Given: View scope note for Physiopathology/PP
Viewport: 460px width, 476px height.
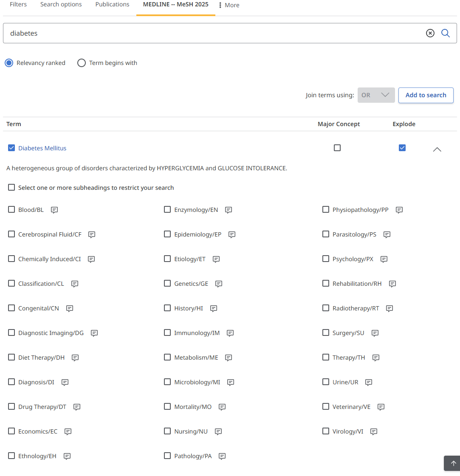Looking at the screenshot, I should (x=399, y=210).
